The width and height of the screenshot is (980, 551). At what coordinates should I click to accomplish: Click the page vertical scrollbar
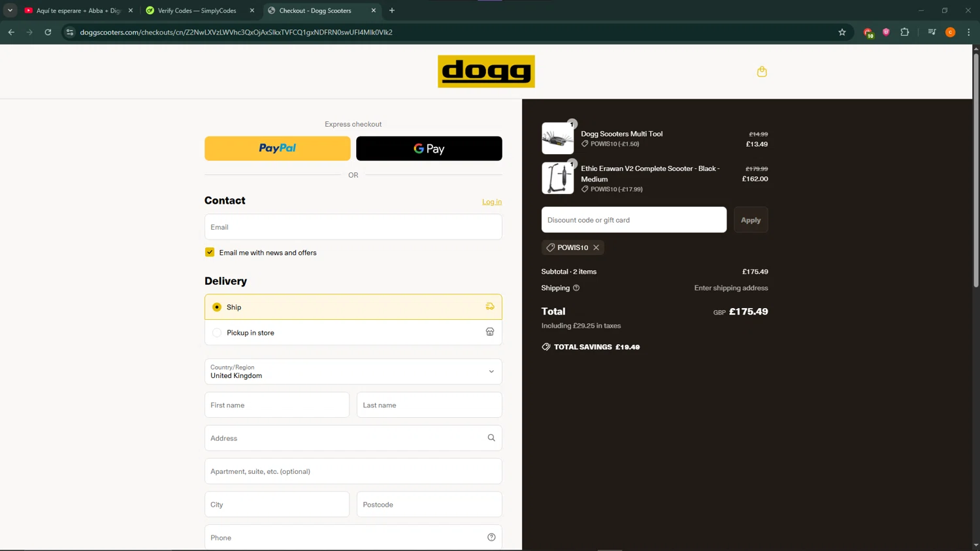(x=976, y=170)
